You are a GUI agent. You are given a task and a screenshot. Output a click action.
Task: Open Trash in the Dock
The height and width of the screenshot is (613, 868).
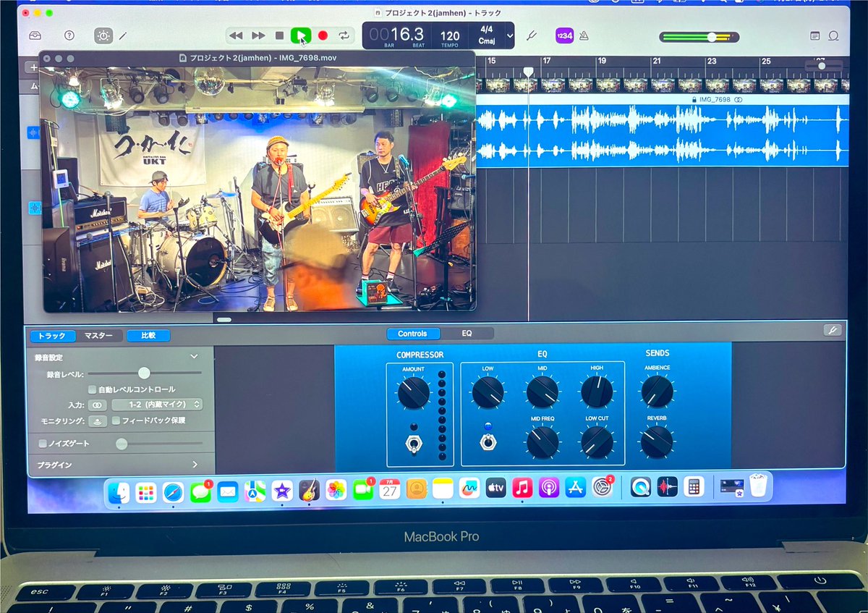757,485
